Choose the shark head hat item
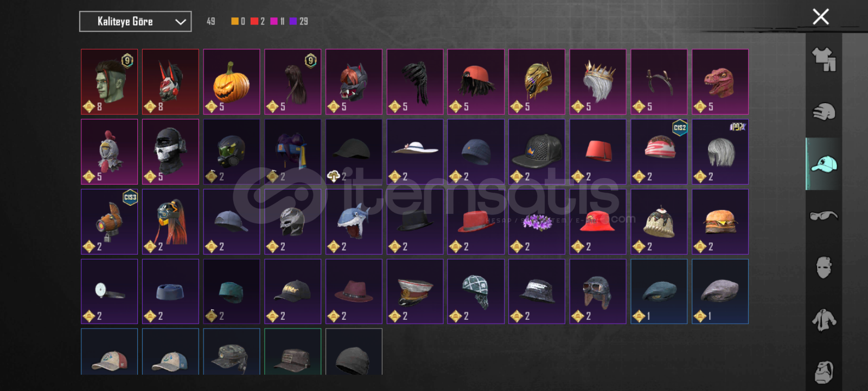The image size is (868, 391). [x=354, y=222]
